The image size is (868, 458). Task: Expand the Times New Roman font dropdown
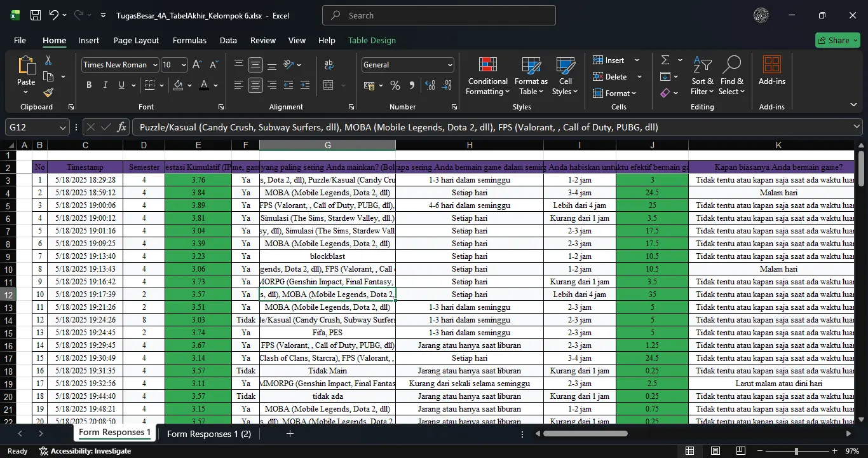pyautogui.click(x=154, y=65)
